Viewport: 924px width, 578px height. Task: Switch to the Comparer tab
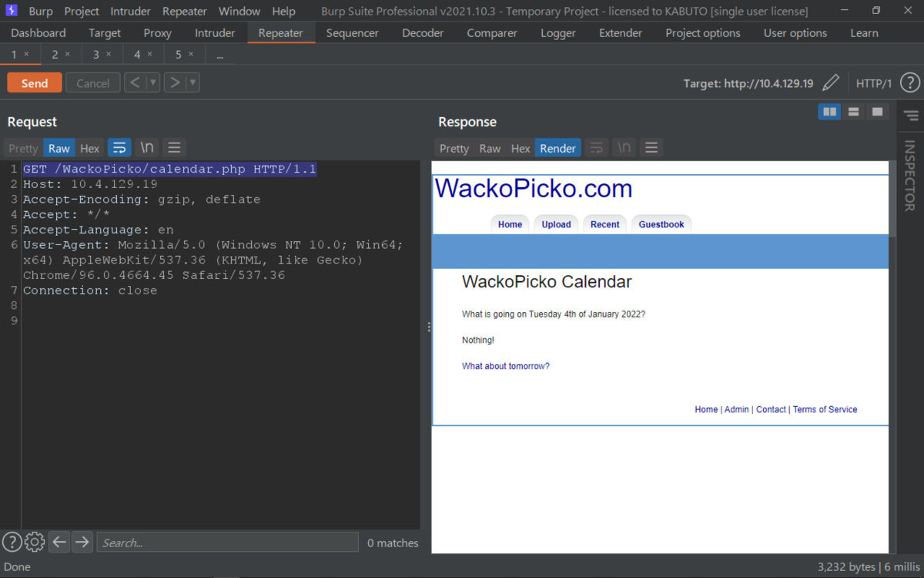click(492, 33)
